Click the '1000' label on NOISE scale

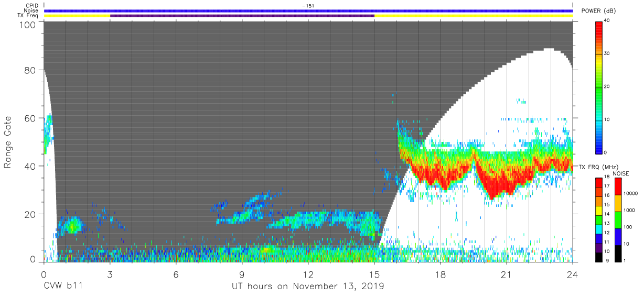coord(629,211)
